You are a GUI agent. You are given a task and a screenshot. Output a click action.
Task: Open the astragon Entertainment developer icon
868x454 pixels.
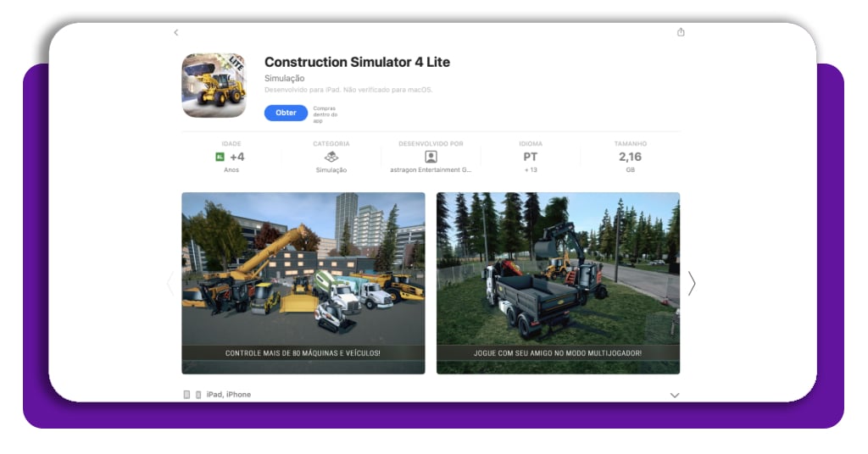[x=431, y=157]
